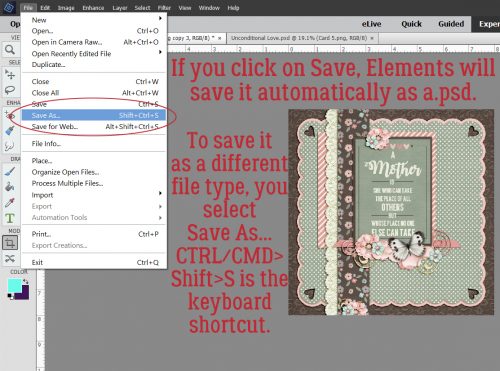The width and height of the screenshot is (500, 371).
Task: Expand Open Recently Edited File submenu
Action: coord(94,54)
